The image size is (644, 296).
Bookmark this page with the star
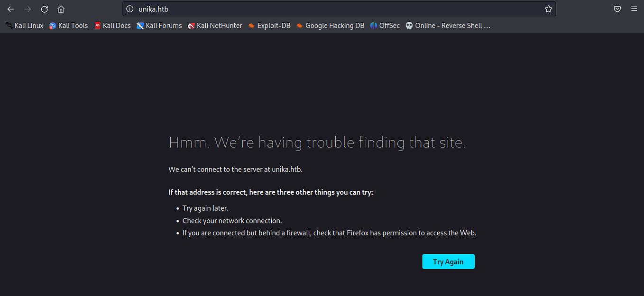click(x=548, y=9)
